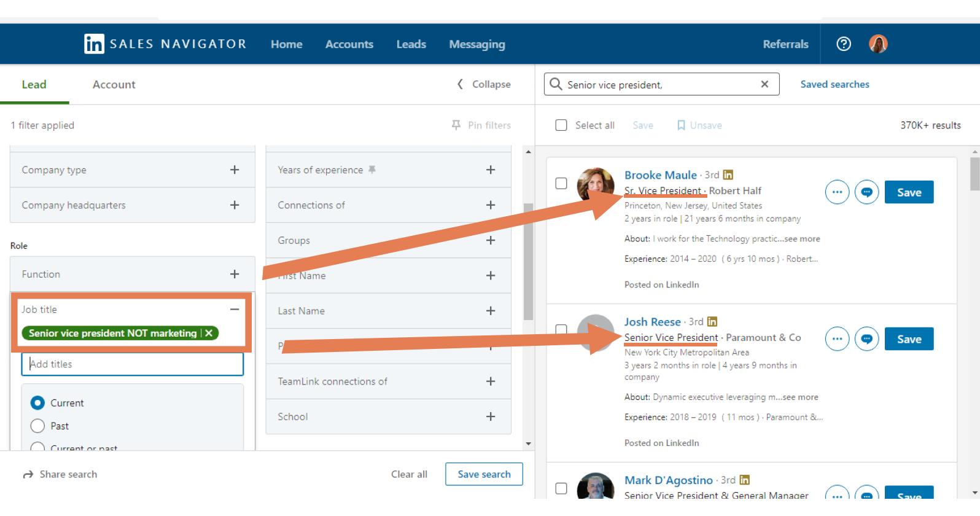This screenshot has width=980, height=516.
Task: Switch to the Account tab
Action: pyautogui.click(x=114, y=85)
